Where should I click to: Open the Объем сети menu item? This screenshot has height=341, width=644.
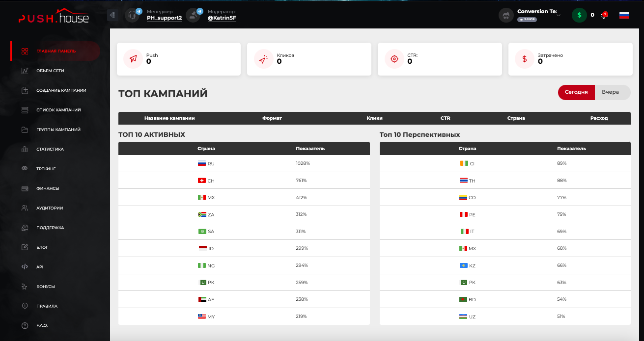pyautogui.click(x=50, y=71)
